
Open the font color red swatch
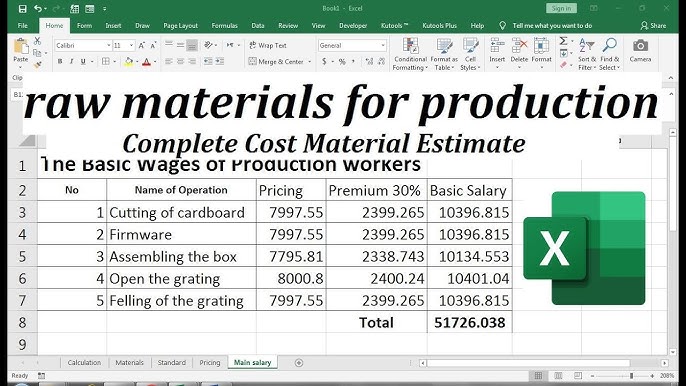click(147, 62)
